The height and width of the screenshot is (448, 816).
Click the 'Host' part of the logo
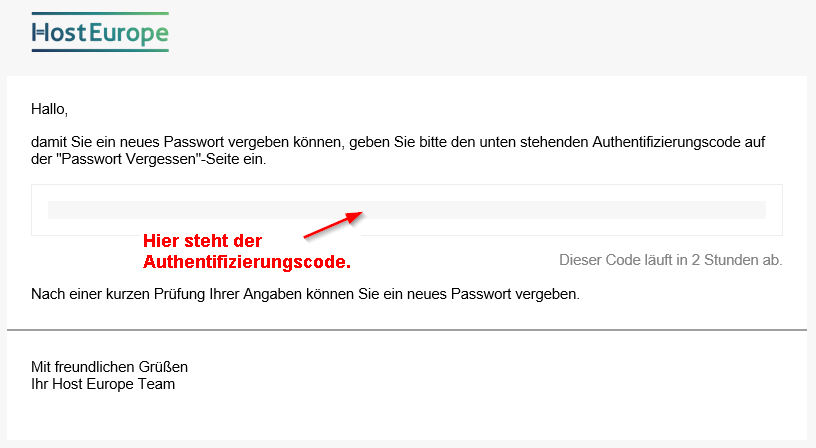59,33
